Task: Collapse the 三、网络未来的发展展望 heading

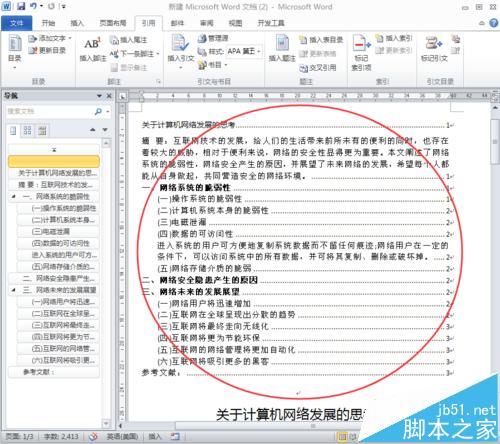Action: click(x=13, y=290)
